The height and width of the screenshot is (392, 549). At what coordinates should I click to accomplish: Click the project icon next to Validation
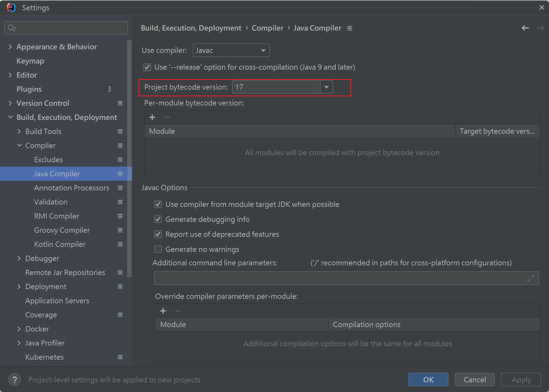(x=120, y=202)
